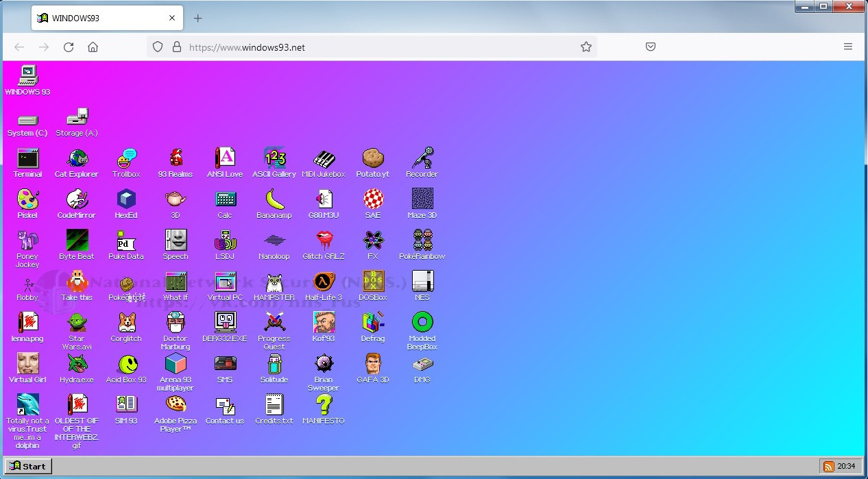Screen dimensions: 868x479
Task: Open Corglitch corgi icon
Action: (126, 323)
